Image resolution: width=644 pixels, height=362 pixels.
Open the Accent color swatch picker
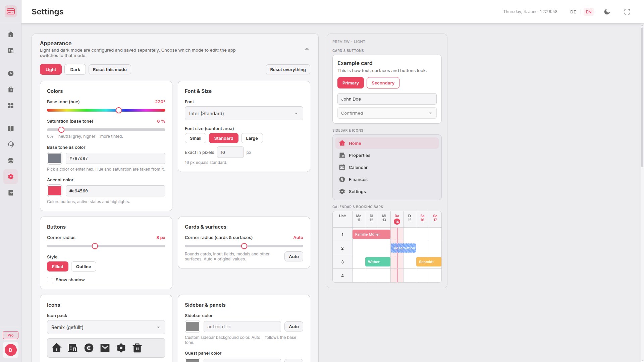tap(55, 191)
